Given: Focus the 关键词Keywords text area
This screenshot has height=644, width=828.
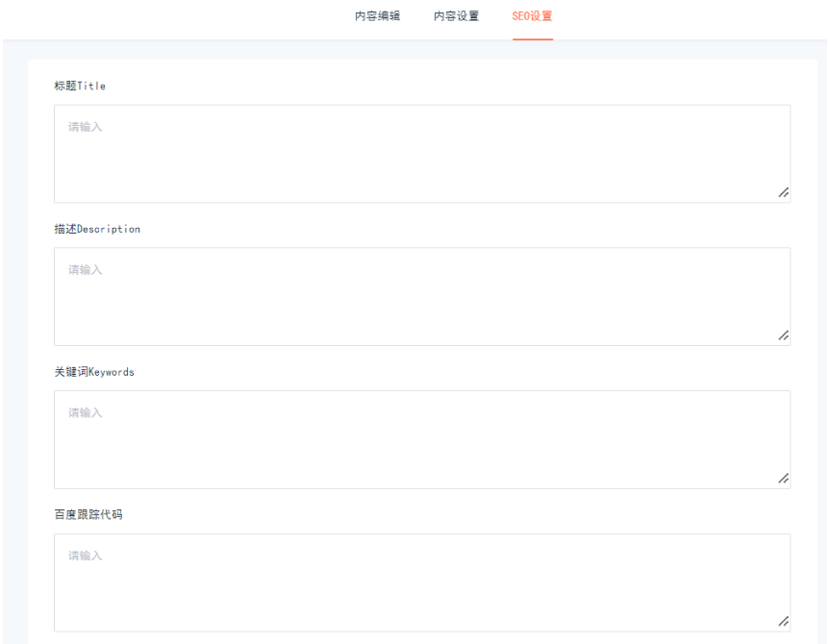Looking at the screenshot, I should point(422,439).
